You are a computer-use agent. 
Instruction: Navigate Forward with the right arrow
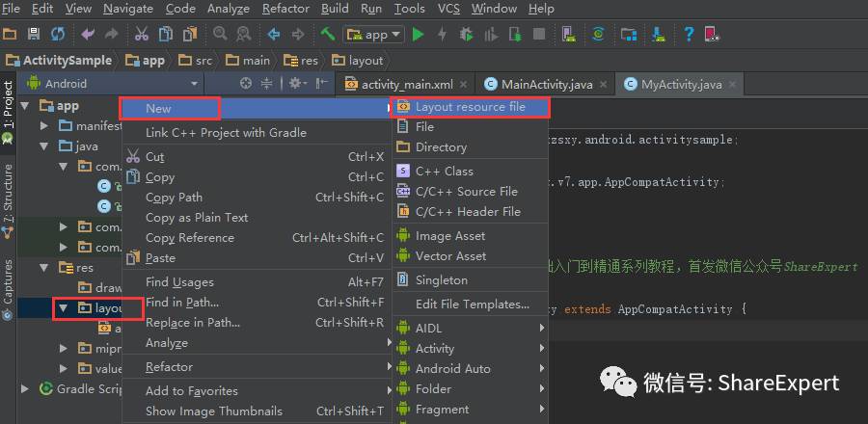(298, 35)
